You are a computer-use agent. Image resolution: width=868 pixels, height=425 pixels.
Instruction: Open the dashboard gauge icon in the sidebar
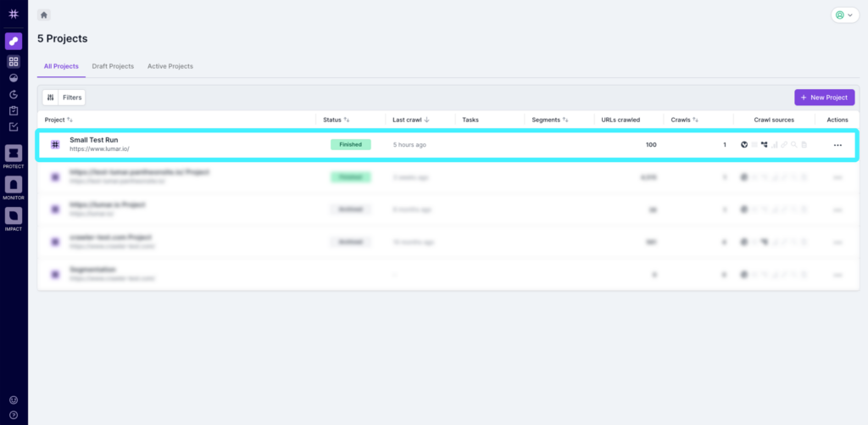pos(14,78)
